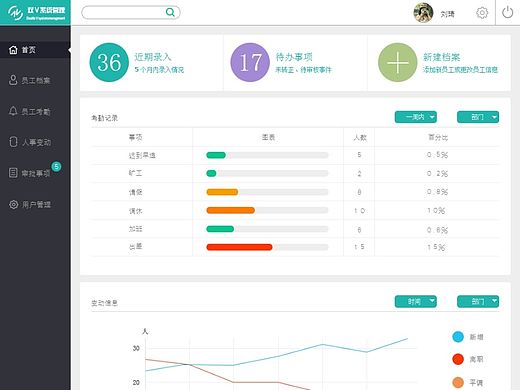Open the 时间 dropdown in 变动信息 panel

coord(416,302)
